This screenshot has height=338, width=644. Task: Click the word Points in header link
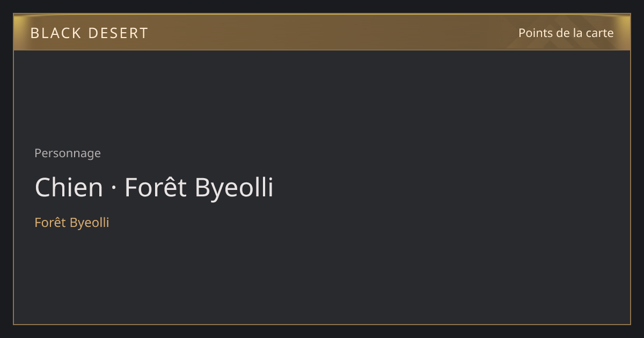click(x=536, y=33)
